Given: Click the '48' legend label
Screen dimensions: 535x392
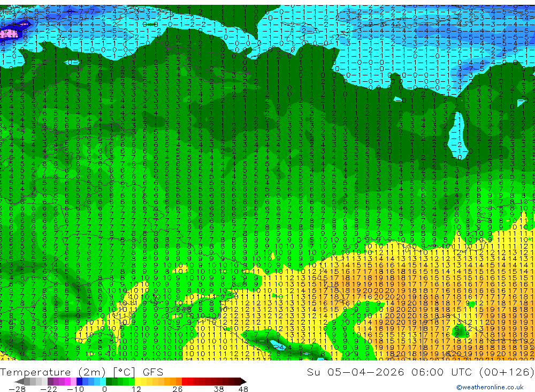Looking at the screenshot, I should pos(243,389).
